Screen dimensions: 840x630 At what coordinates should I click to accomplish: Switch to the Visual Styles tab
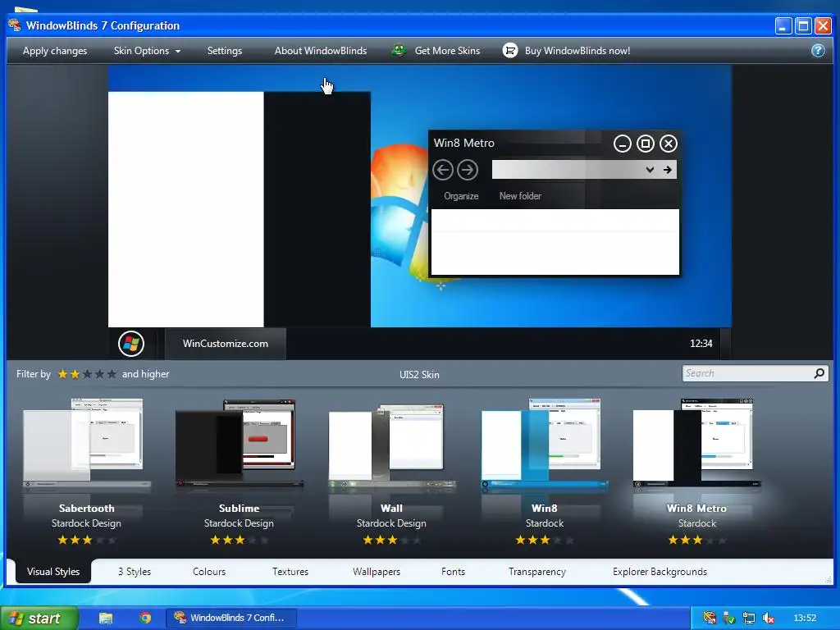click(53, 572)
